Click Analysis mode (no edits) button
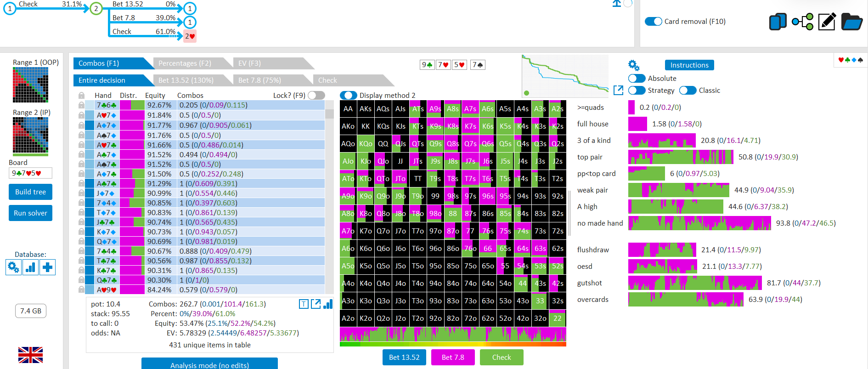Screen dimensions: 868x369 coord(209,363)
